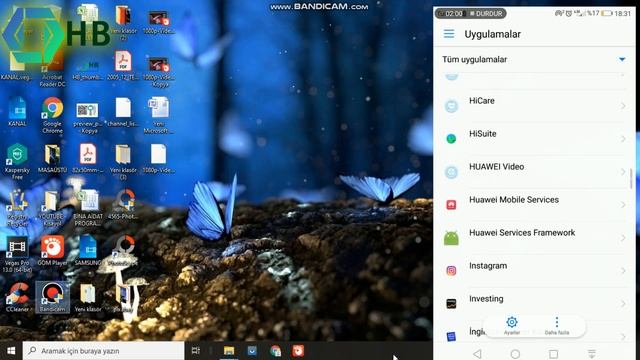Open the hamburger menu in Uygulamalar
The width and height of the screenshot is (640, 360).
[449, 34]
